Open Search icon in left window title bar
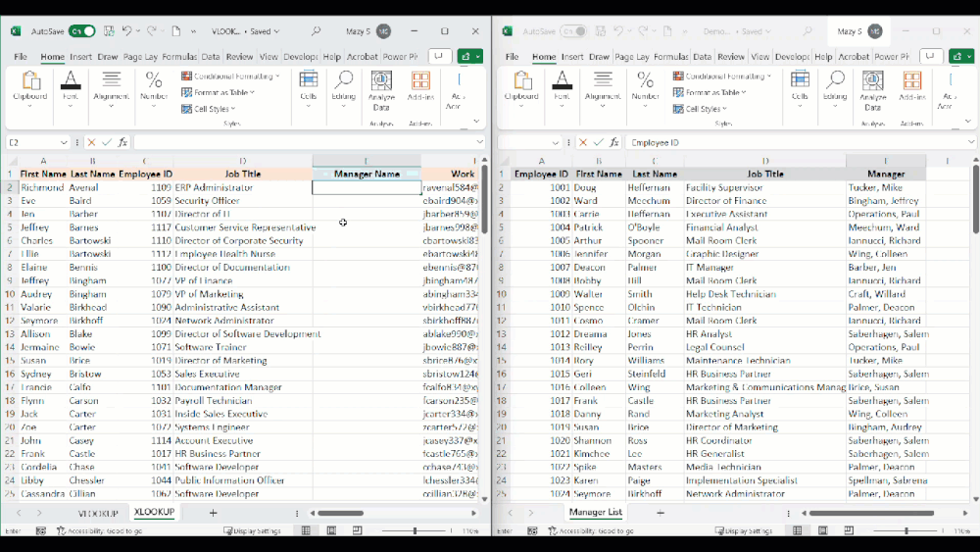This screenshot has width=980, height=552. pos(316,31)
